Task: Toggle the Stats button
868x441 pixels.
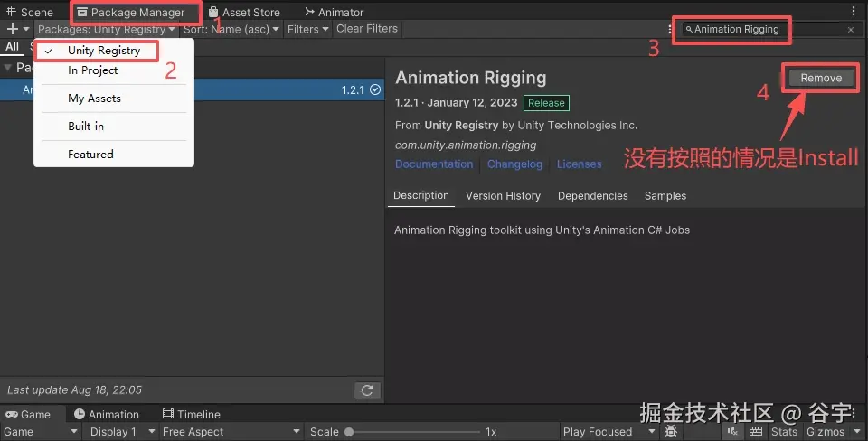Action: (784, 432)
